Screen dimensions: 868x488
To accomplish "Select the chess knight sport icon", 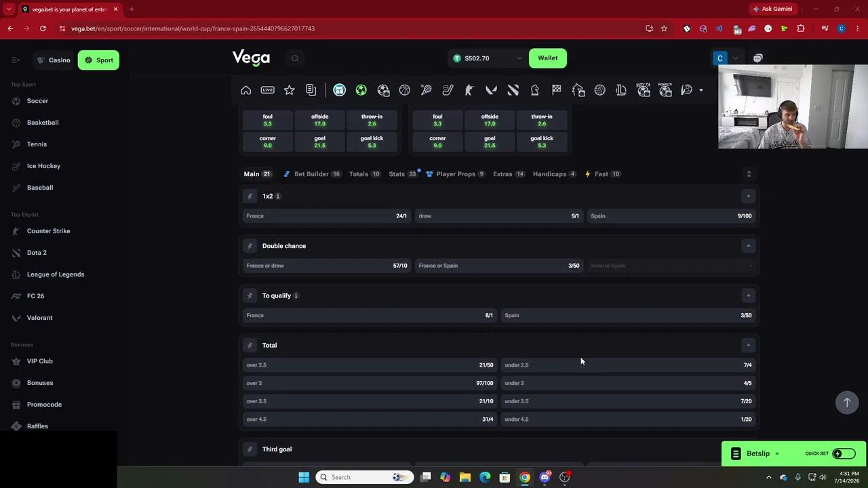I will click(x=535, y=90).
